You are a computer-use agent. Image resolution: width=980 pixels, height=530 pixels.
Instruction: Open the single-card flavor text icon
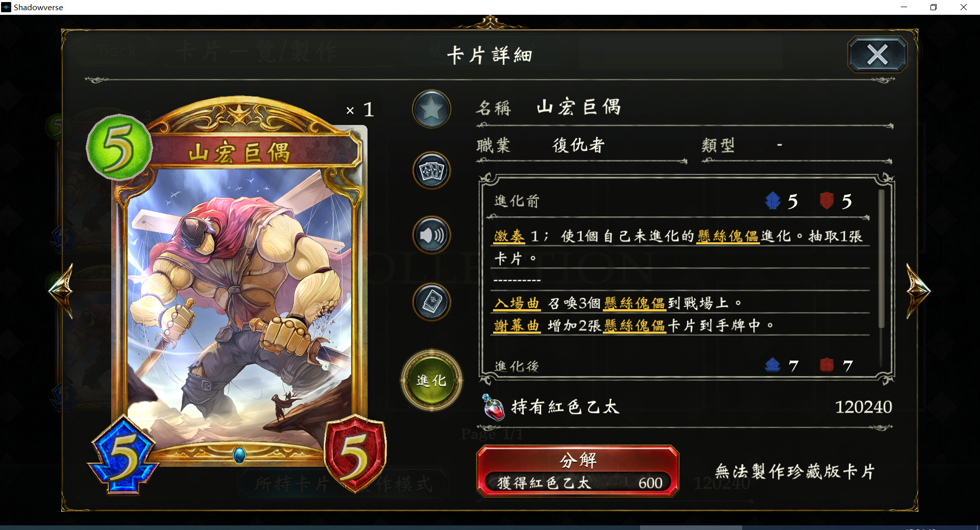tap(431, 302)
